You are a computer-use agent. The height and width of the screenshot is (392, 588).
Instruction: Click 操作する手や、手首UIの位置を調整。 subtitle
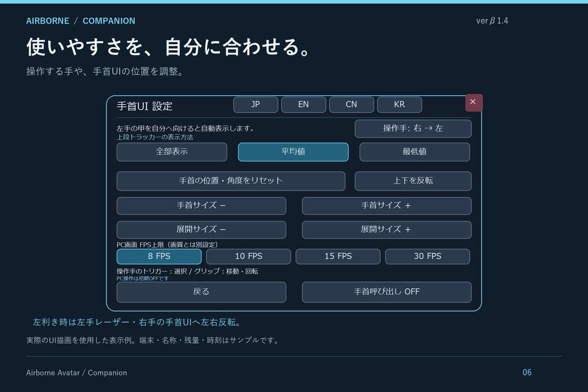(x=106, y=71)
